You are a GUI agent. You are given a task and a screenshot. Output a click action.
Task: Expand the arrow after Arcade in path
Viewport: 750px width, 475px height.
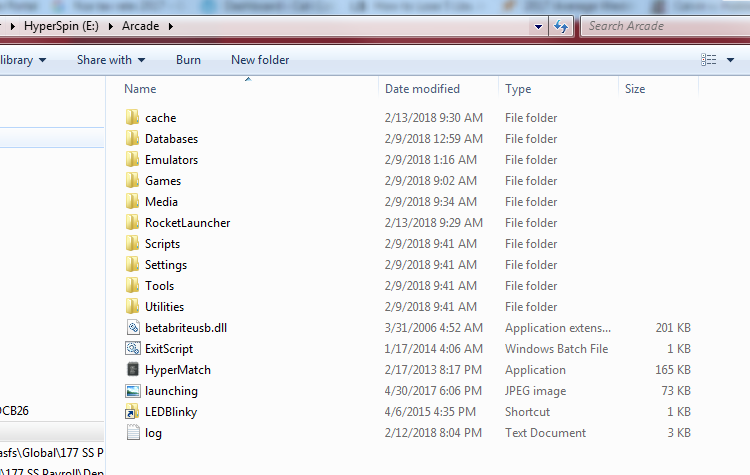(x=171, y=26)
